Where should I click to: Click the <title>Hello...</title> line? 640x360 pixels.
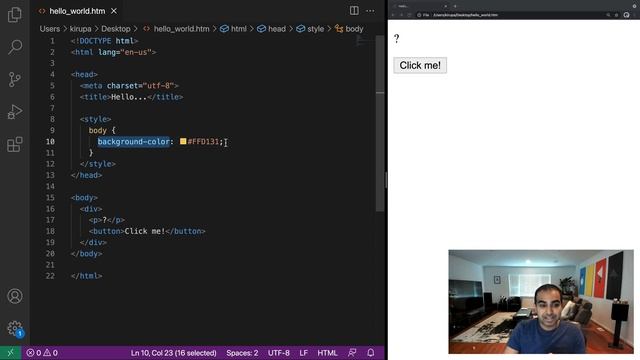[x=131, y=97]
